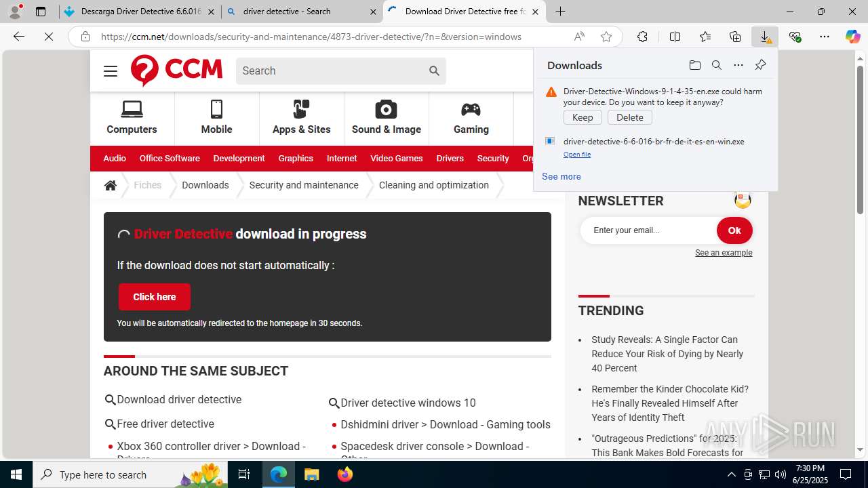This screenshot has width=868, height=488.
Task: Open Browser essentials icon
Action: [795, 37]
